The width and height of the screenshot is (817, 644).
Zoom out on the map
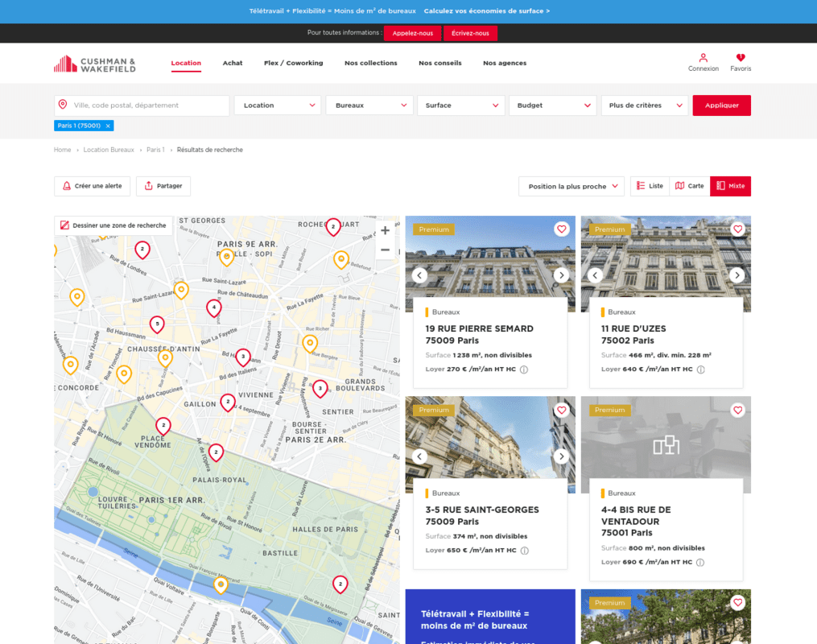(x=385, y=250)
